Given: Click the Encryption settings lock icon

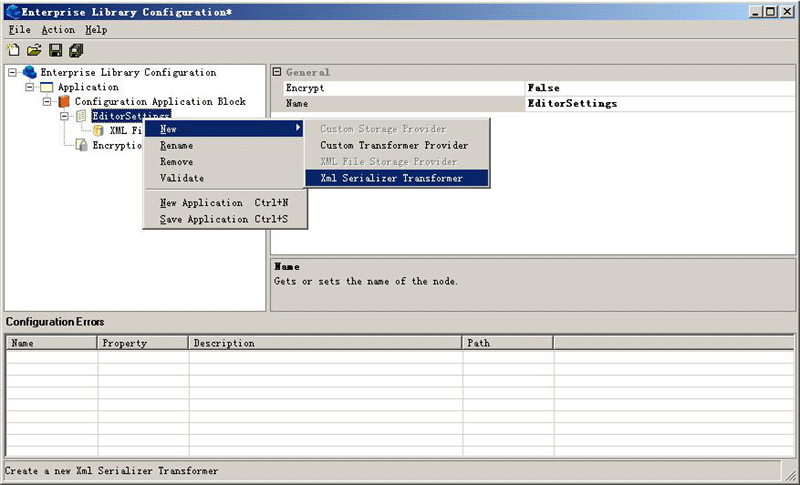Looking at the screenshot, I should pos(81,146).
